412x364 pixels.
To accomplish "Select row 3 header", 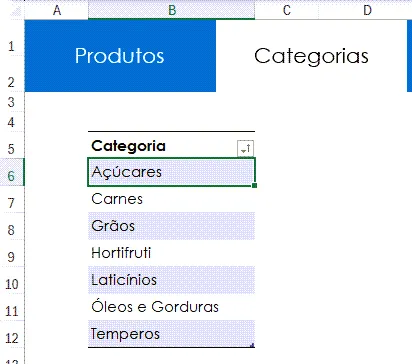I will coord(12,102).
